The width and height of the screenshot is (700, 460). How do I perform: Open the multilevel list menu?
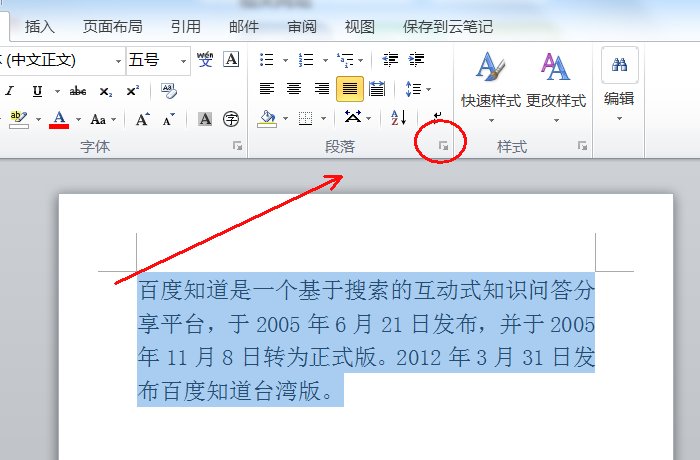pyautogui.click(x=350, y=59)
